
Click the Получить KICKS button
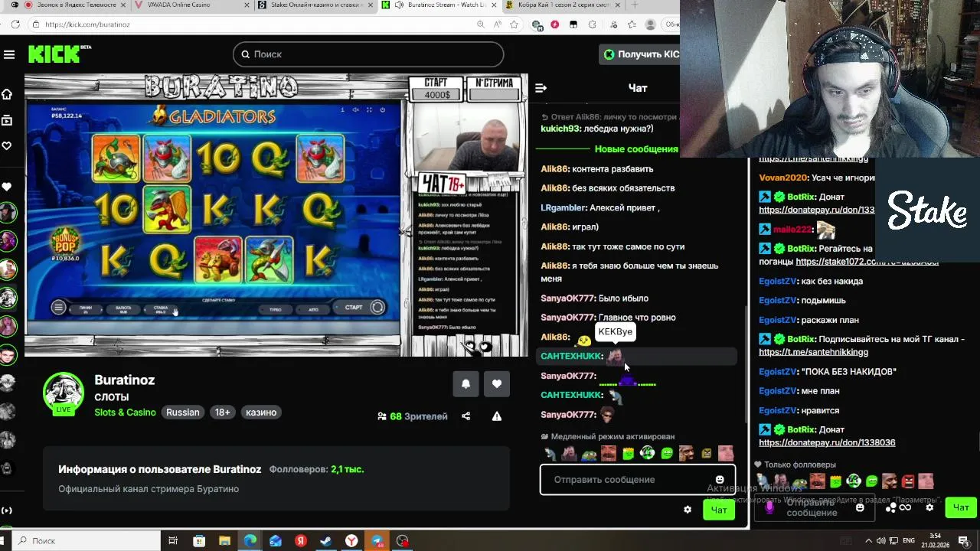[639, 54]
